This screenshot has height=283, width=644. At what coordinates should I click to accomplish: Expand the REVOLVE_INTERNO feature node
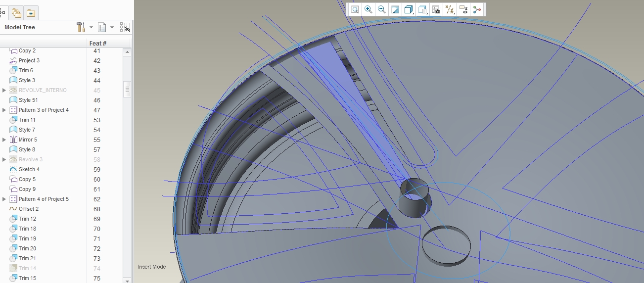pos(4,90)
